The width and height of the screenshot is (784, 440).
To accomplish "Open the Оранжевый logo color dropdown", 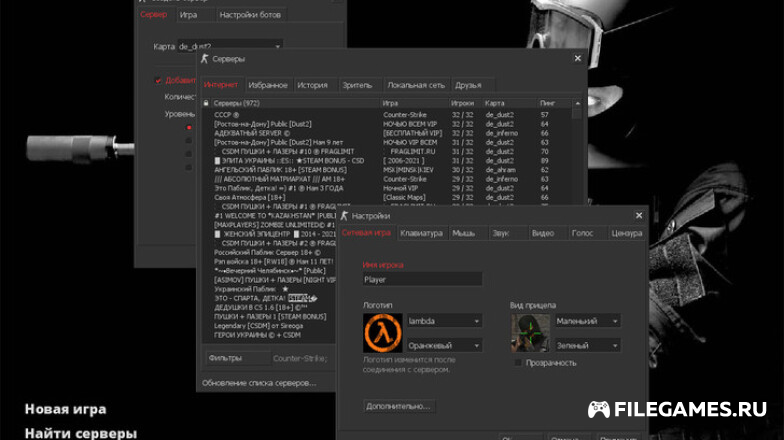I will [x=444, y=346].
